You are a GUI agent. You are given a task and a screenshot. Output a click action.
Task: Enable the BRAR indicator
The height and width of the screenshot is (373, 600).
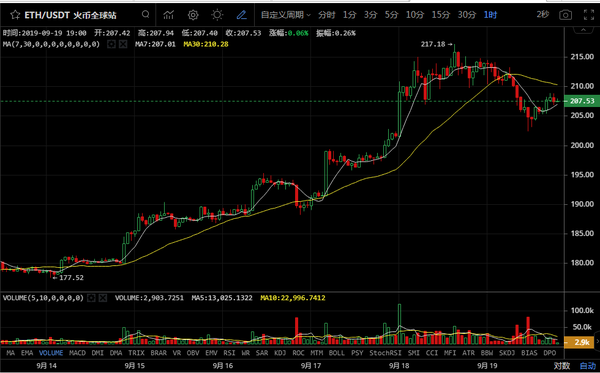point(158,353)
